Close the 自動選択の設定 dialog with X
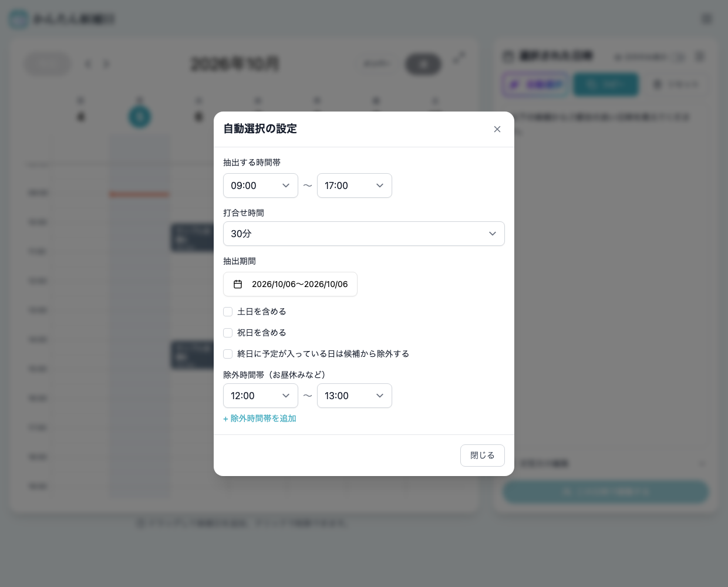The height and width of the screenshot is (587, 728). point(497,129)
